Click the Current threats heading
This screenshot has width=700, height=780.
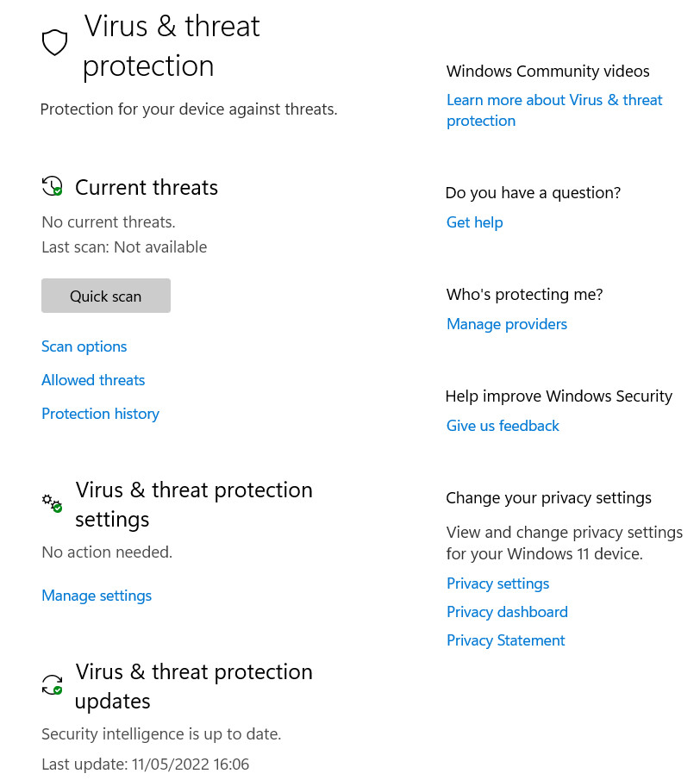click(147, 187)
